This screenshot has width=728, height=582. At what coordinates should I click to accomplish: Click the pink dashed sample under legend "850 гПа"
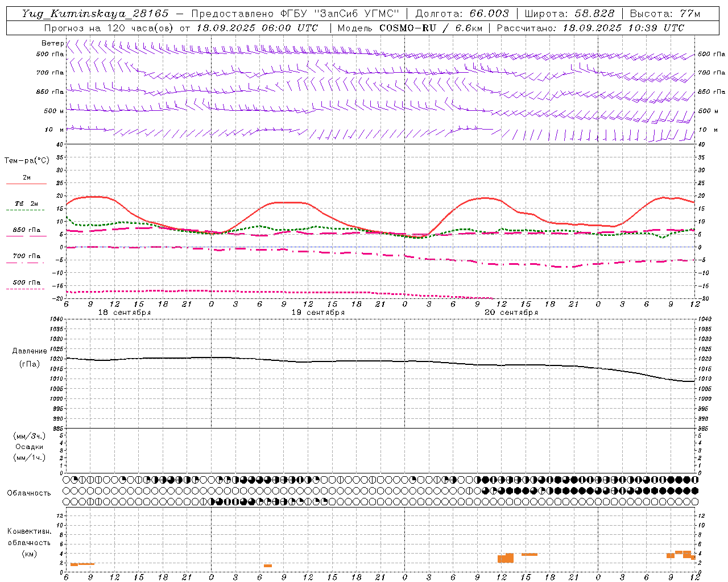coord(26,236)
